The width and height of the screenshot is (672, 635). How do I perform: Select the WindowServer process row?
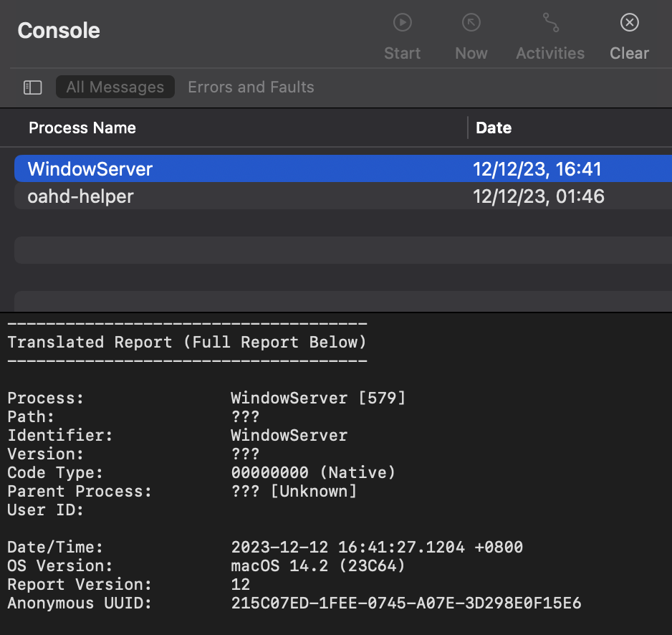click(x=343, y=168)
